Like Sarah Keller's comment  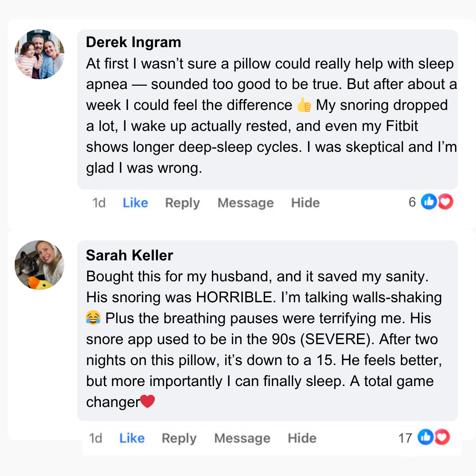[x=132, y=438]
